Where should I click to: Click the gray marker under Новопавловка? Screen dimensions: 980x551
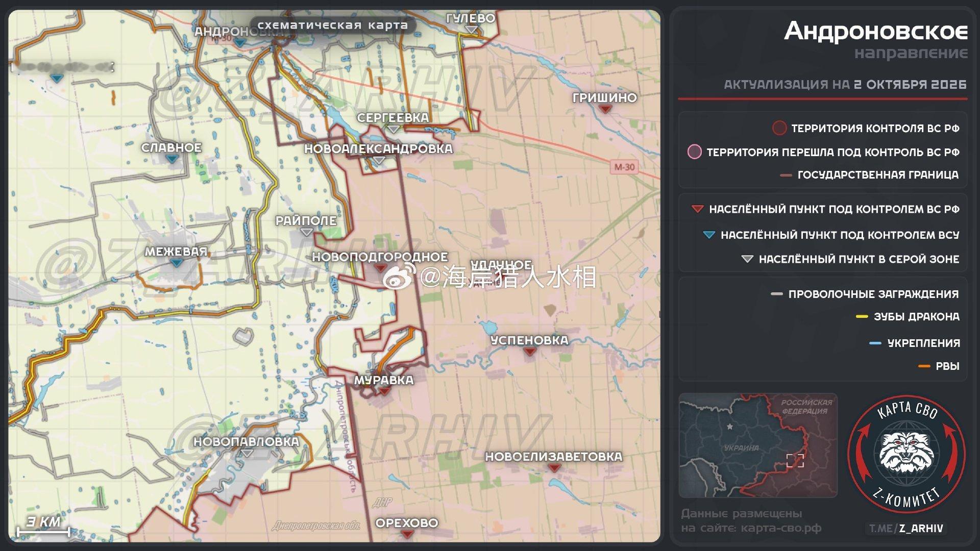coord(247,453)
